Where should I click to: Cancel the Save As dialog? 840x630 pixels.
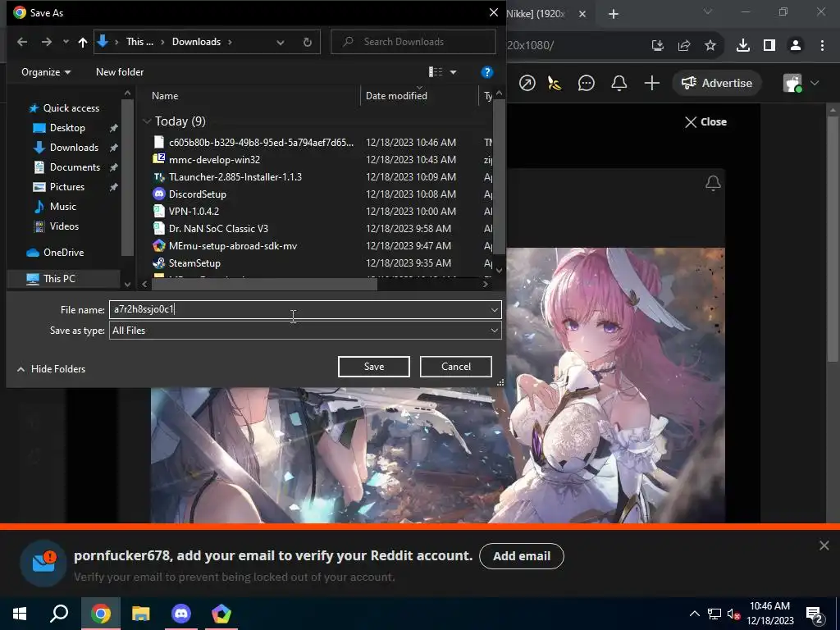[456, 367]
